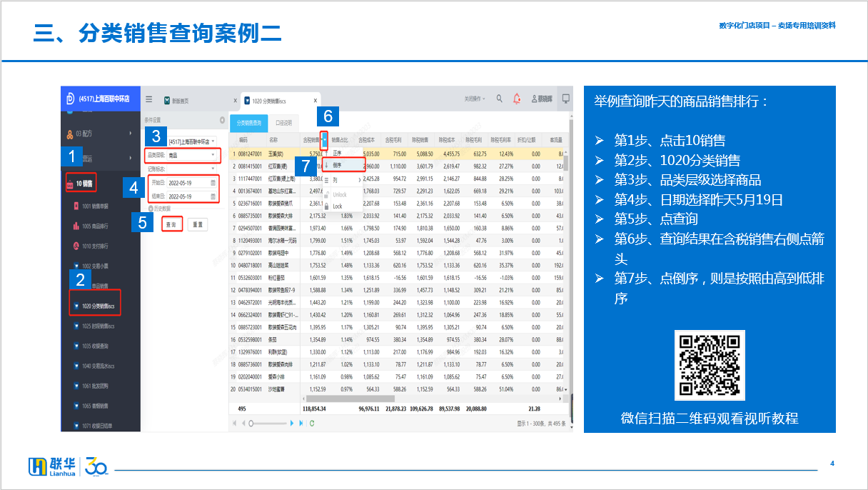Open calendar picker for 结束日 field
Image resolution: width=868 pixels, height=490 pixels.
click(213, 196)
